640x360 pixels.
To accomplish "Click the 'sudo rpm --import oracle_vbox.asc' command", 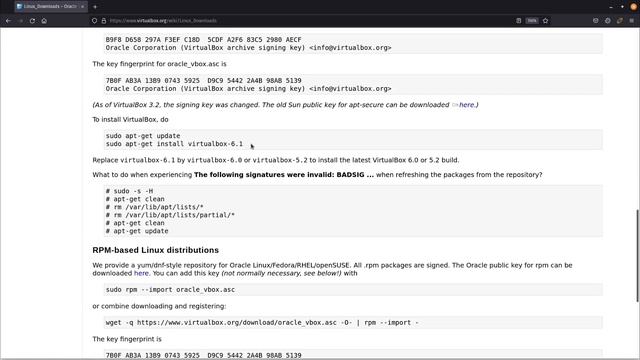I will coord(170,289).
